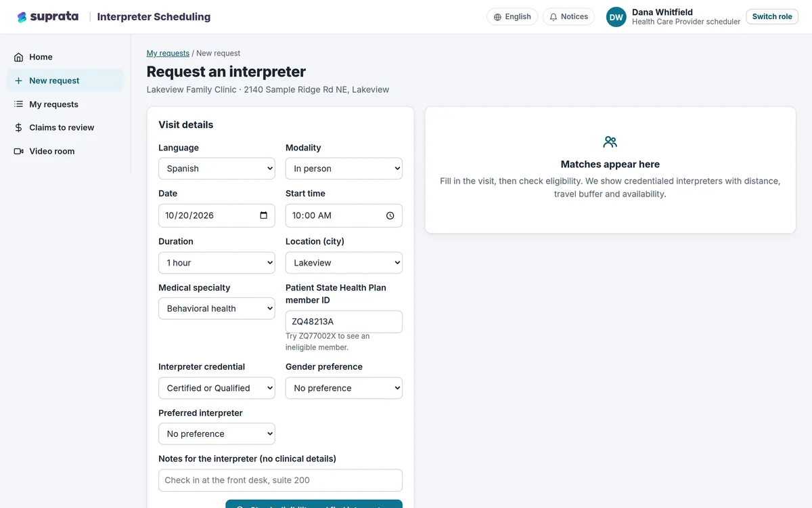
Task: Expand the Preferred interpreter dropdown
Action: coord(217,433)
